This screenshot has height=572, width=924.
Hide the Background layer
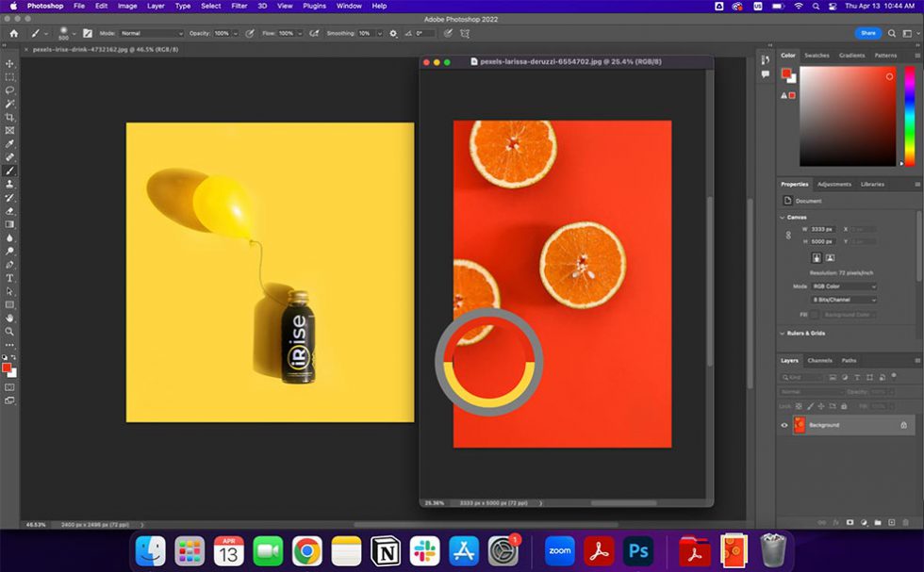[x=784, y=425]
